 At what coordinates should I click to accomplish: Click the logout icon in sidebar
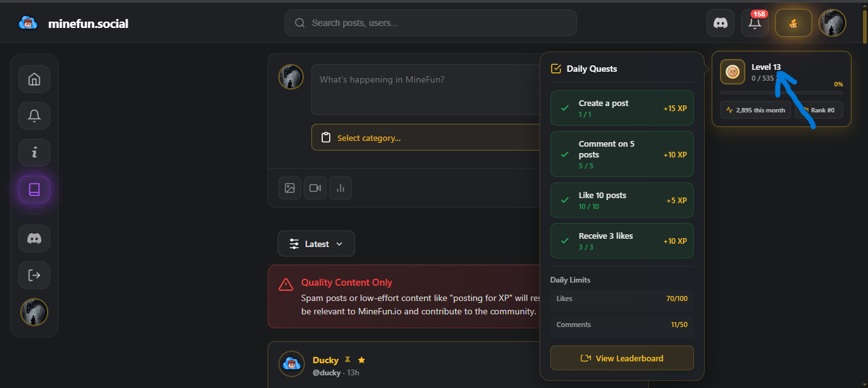(34, 275)
